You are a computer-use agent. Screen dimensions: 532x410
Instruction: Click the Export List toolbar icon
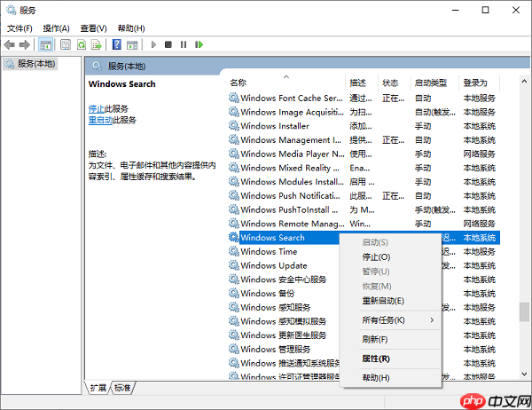tap(96, 44)
